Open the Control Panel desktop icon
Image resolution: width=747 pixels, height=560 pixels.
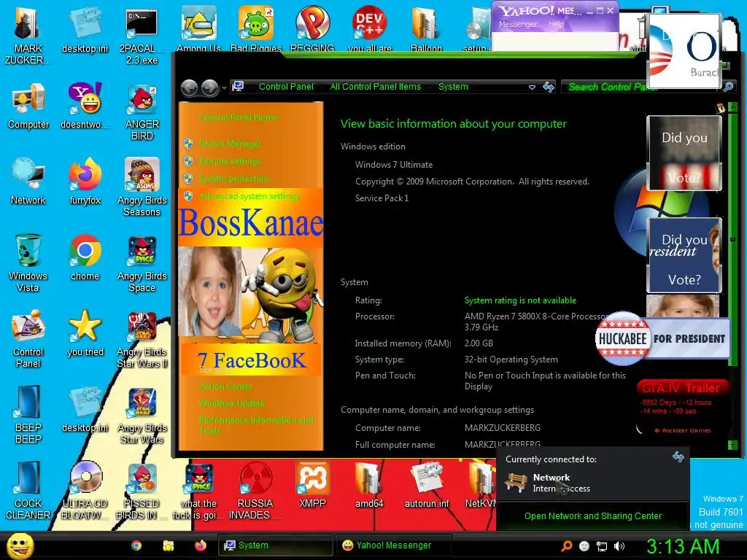click(x=28, y=339)
